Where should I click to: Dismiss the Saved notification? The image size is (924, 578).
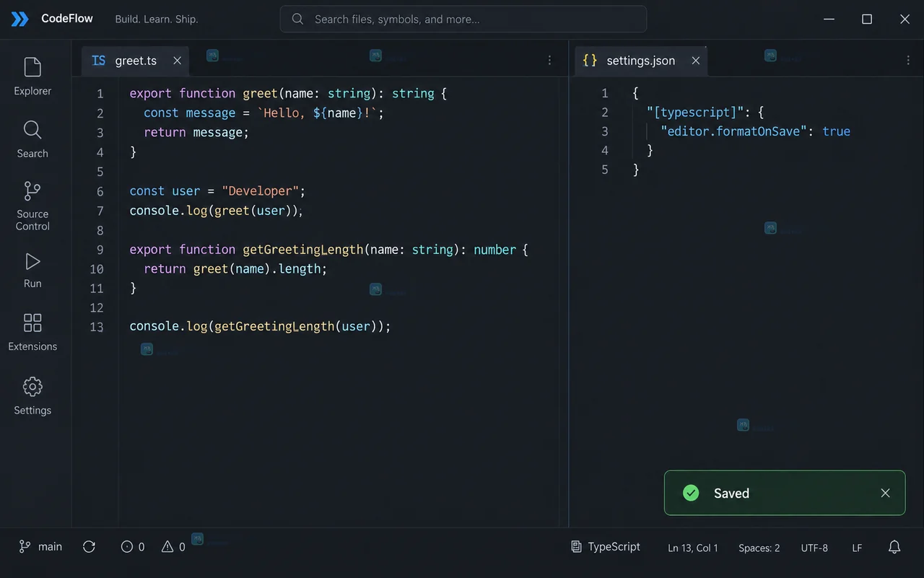pyautogui.click(x=886, y=493)
